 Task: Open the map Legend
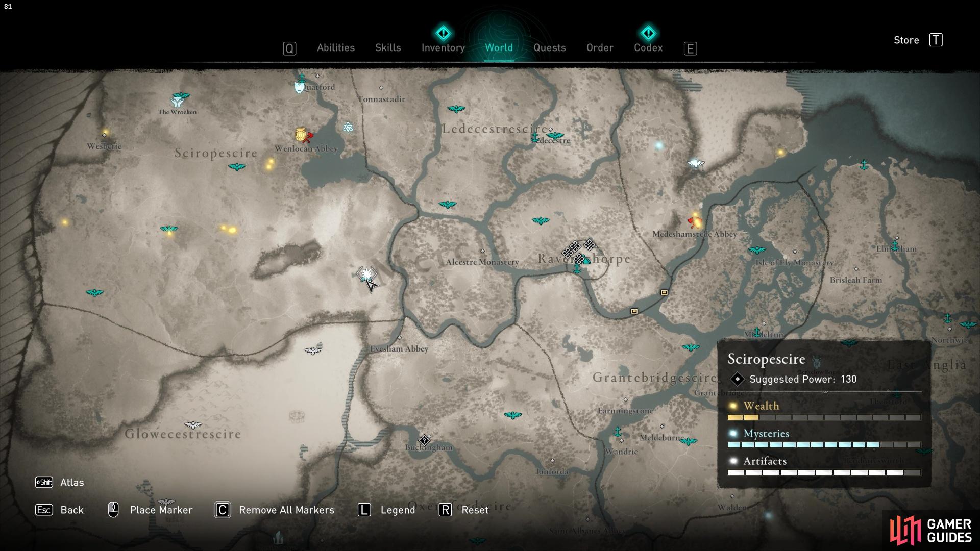pyautogui.click(x=398, y=510)
